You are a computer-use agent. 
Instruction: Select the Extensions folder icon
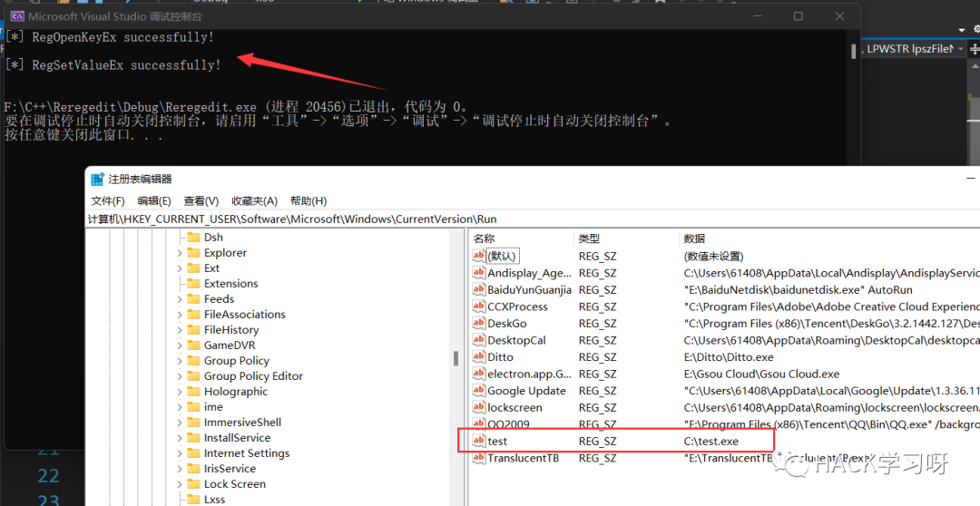[x=193, y=284]
